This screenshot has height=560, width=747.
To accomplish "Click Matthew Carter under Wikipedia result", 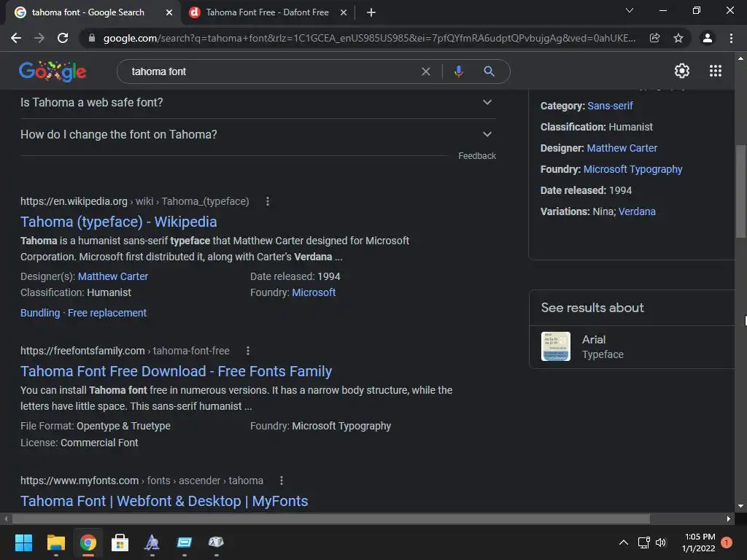I will [113, 276].
